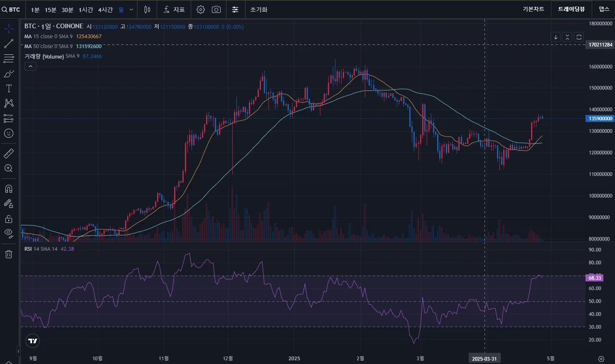The width and height of the screenshot is (615, 364).
Task: Select the crosshair cursor tool
Action: pos(9,29)
